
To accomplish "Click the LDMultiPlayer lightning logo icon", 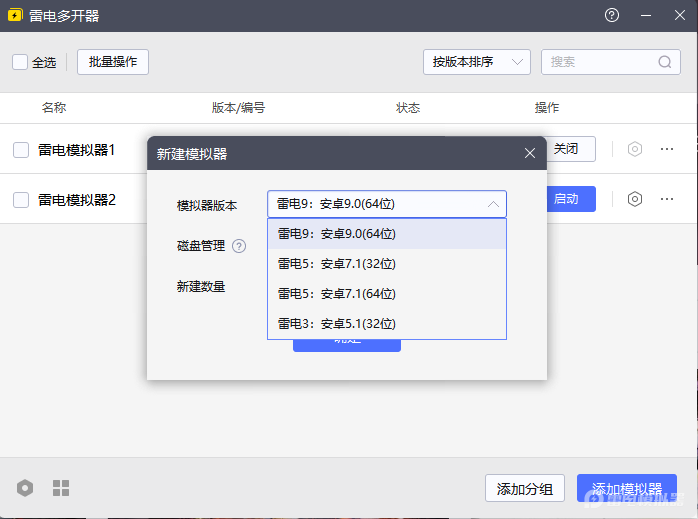I will pos(15,15).
